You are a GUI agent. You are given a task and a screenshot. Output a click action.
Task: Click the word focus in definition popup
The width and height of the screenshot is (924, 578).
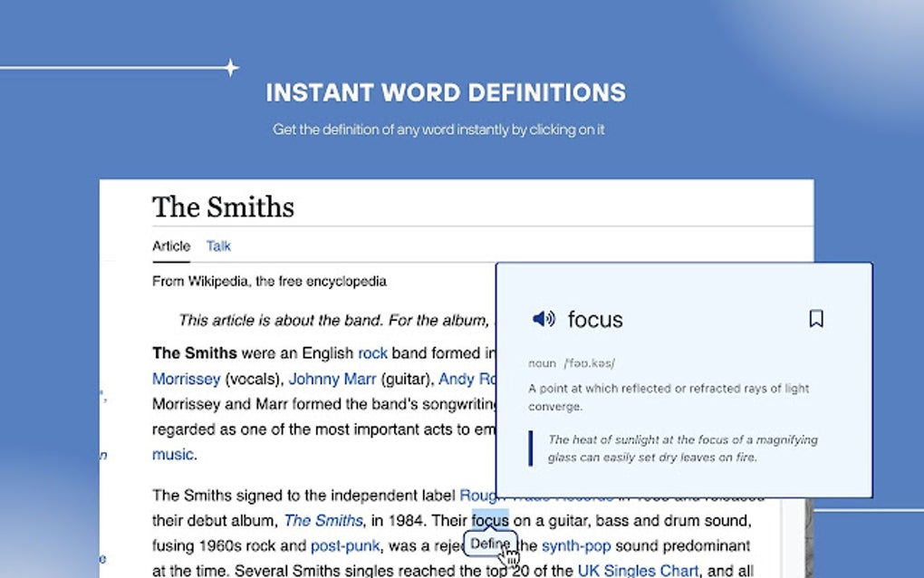point(595,319)
